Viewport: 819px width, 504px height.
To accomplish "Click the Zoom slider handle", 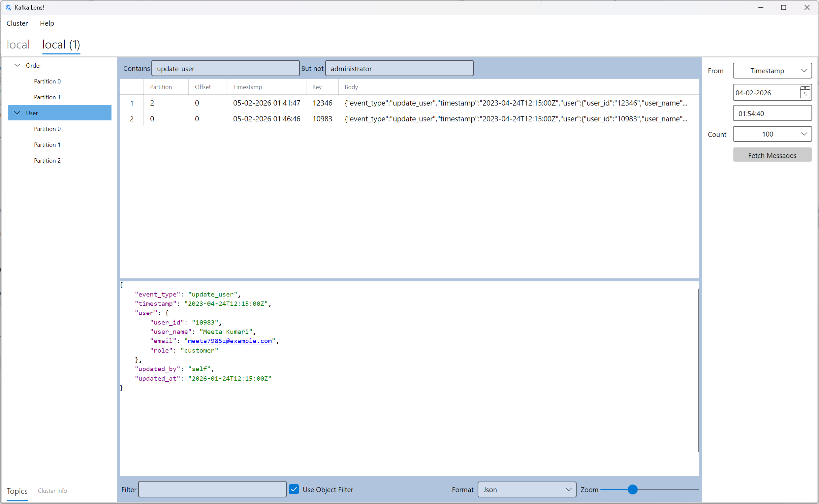I will click(632, 489).
